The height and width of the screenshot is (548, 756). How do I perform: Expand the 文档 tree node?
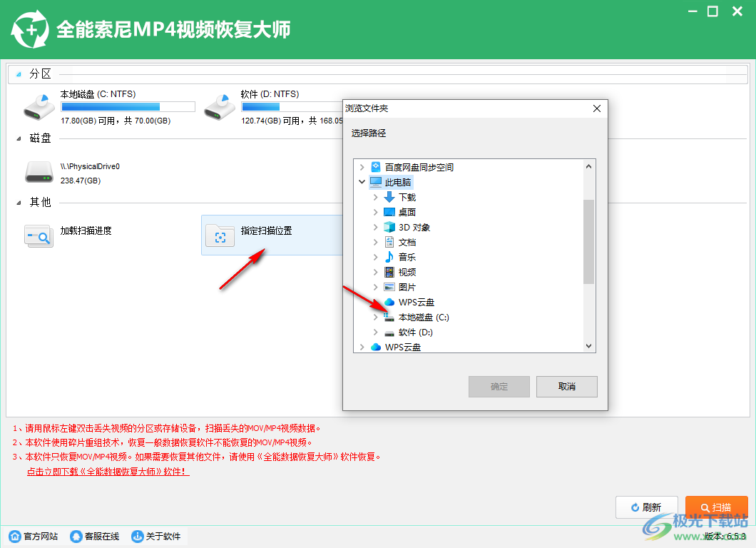tap(376, 242)
